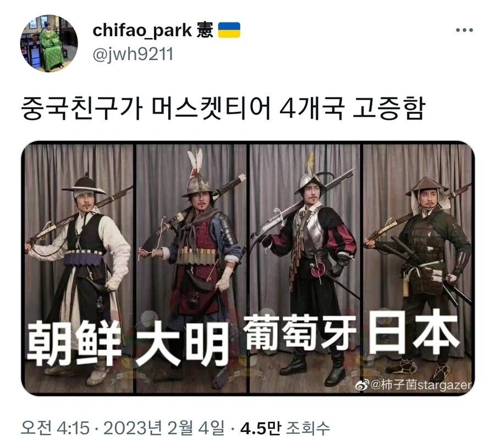
Task: Open the 葡萄牙 musketeer photo panel
Action: click(304, 268)
